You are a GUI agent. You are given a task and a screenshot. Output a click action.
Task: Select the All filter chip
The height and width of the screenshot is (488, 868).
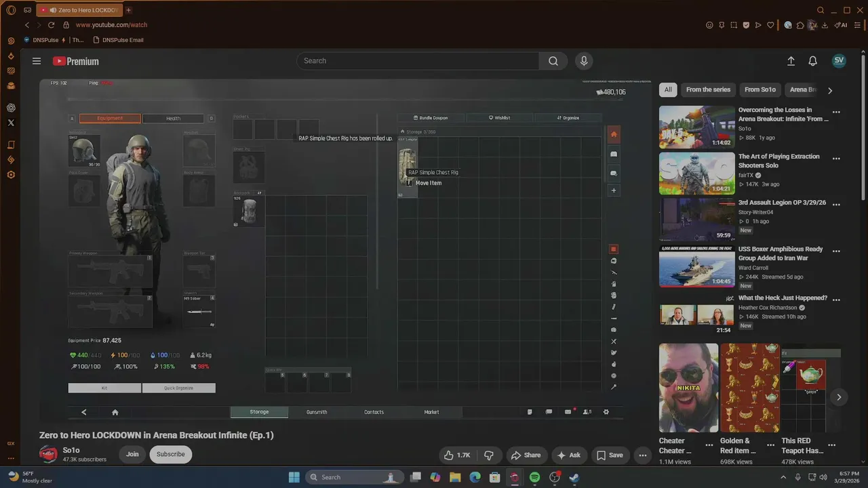pos(668,89)
